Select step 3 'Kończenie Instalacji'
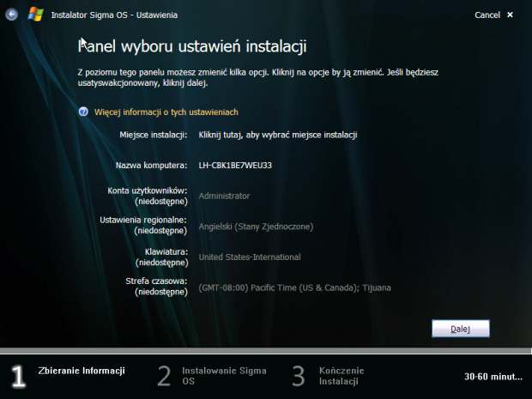 point(328,376)
